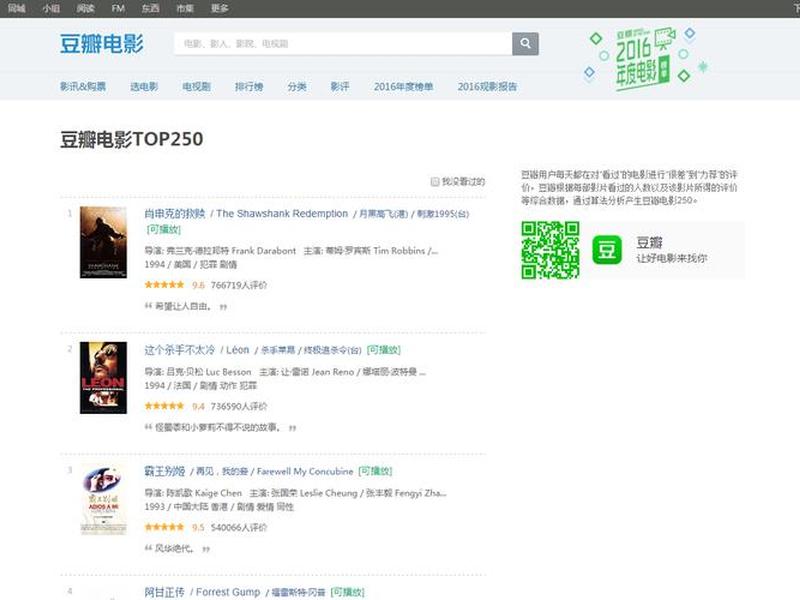Click 可播放 beside Forrest Gump
800x600 pixels.
(347, 592)
